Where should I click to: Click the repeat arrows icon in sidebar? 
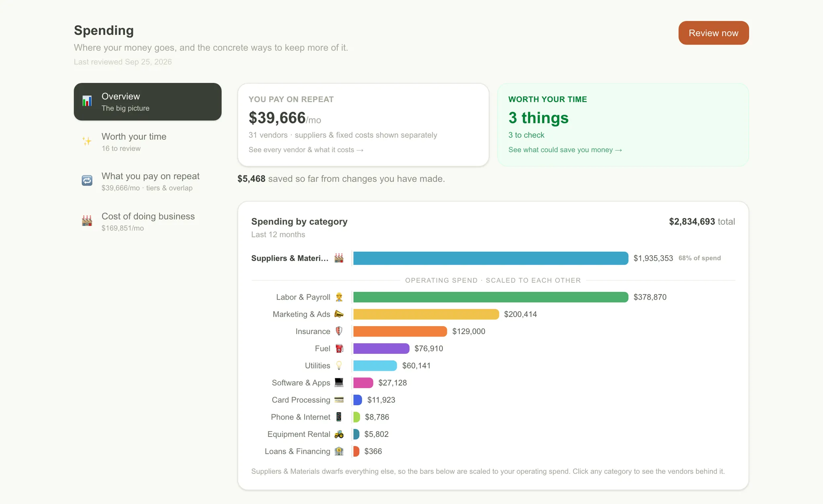(87, 181)
